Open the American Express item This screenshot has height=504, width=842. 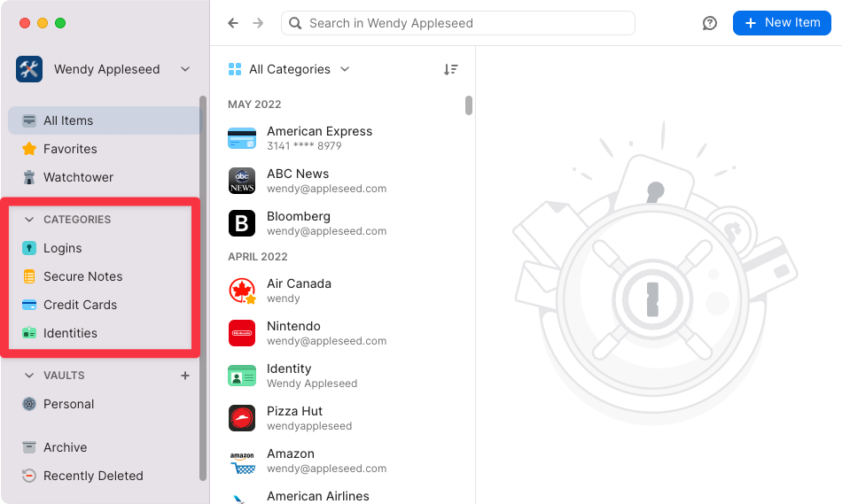(319, 138)
